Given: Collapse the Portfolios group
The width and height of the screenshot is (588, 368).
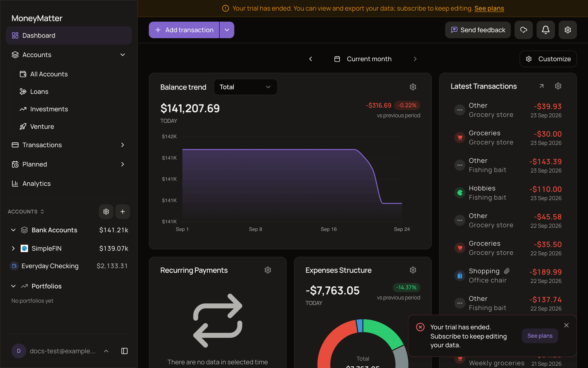Looking at the screenshot, I should click(x=13, y=286).
